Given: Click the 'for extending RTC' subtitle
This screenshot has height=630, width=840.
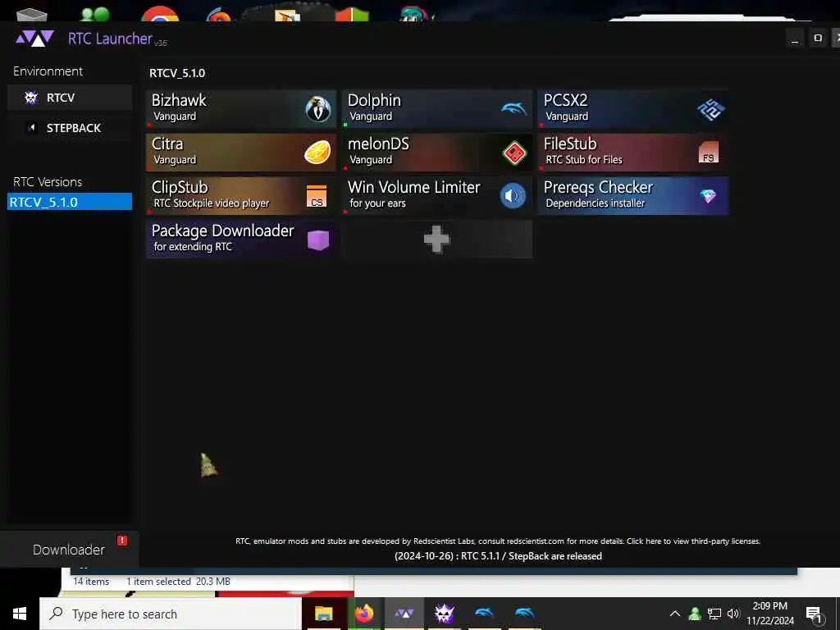Looking at the screenshot, I should point(193,246).
